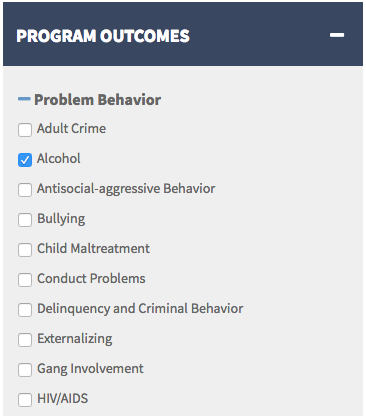
Task: Click the Alcohol label text
Action: tap(59, 158)
